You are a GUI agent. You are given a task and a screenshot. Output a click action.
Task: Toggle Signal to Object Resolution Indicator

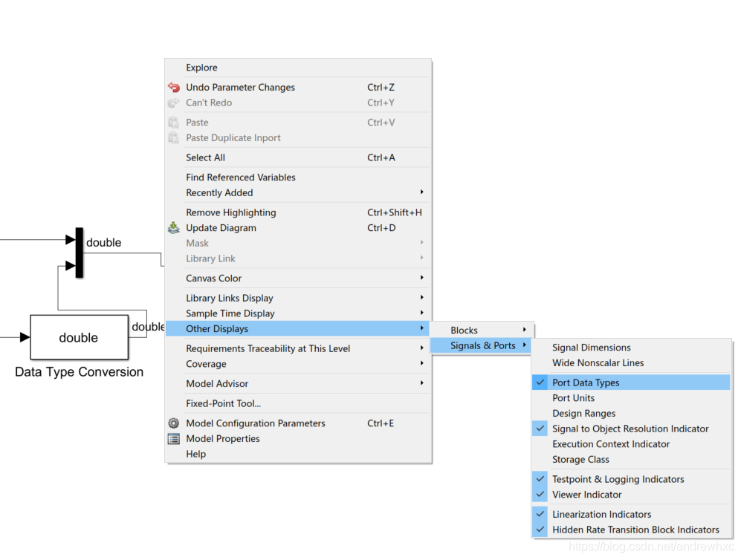[x=631, y=429]
